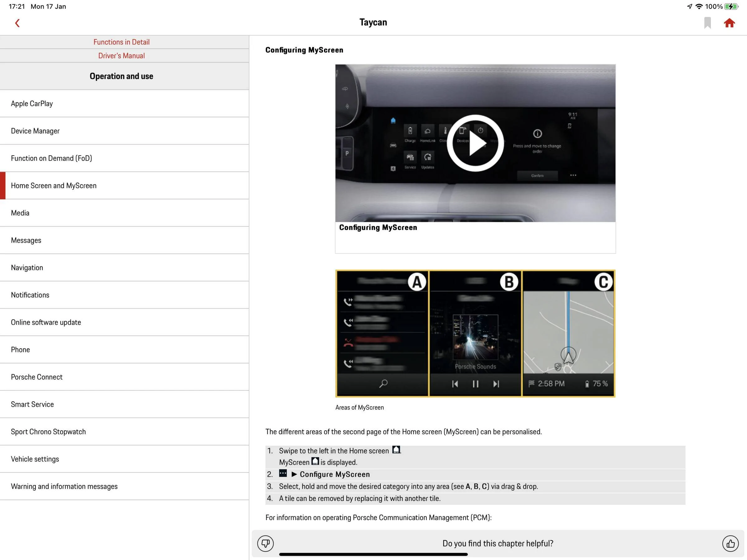This screenshot has width=747, height=560.
Task: Bookmark this Taycan manual page
Action: pos(707,23)
